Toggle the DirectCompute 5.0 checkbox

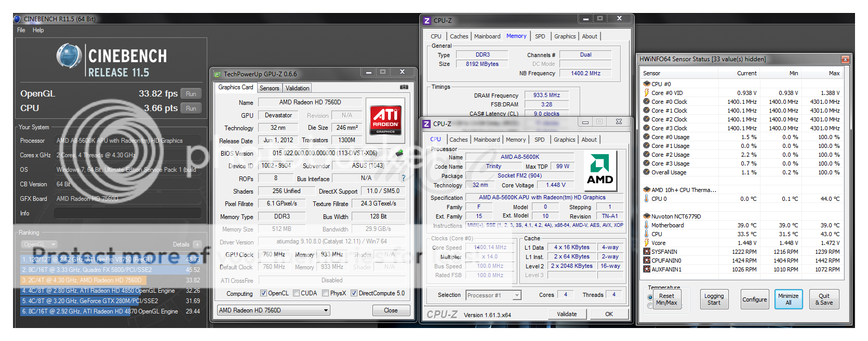pyautogui.click(x=354, y=293)
